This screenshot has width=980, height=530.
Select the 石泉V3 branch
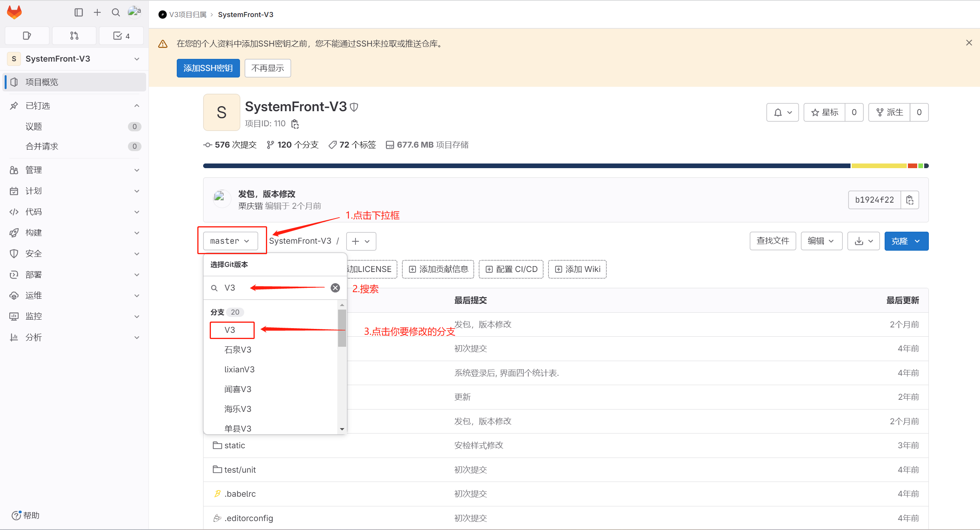click(271, 350)
